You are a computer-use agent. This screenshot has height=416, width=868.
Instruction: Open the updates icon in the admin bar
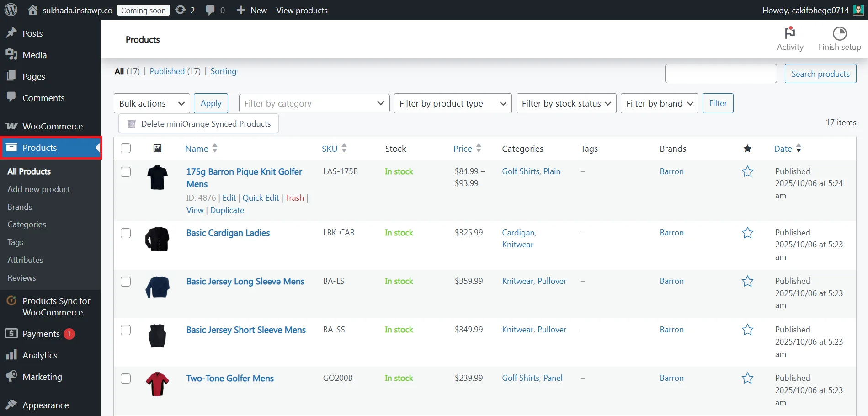[181, 10]
